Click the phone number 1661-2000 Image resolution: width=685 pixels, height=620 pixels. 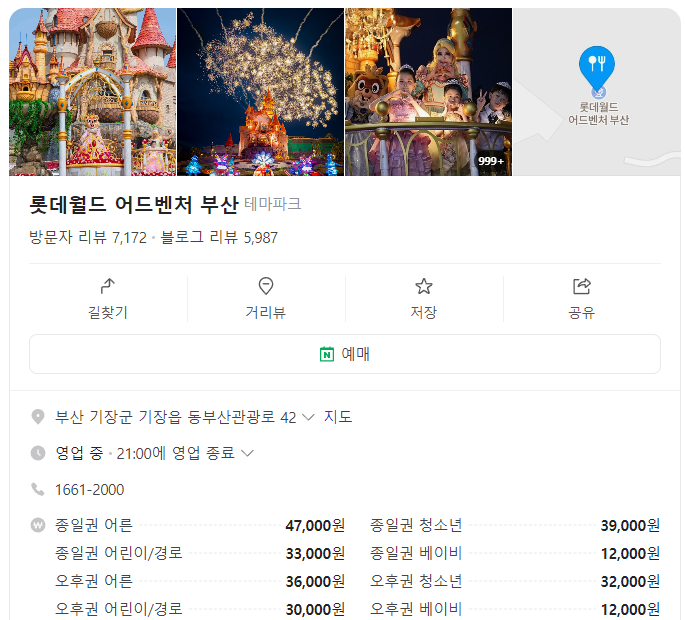point(90,490)
